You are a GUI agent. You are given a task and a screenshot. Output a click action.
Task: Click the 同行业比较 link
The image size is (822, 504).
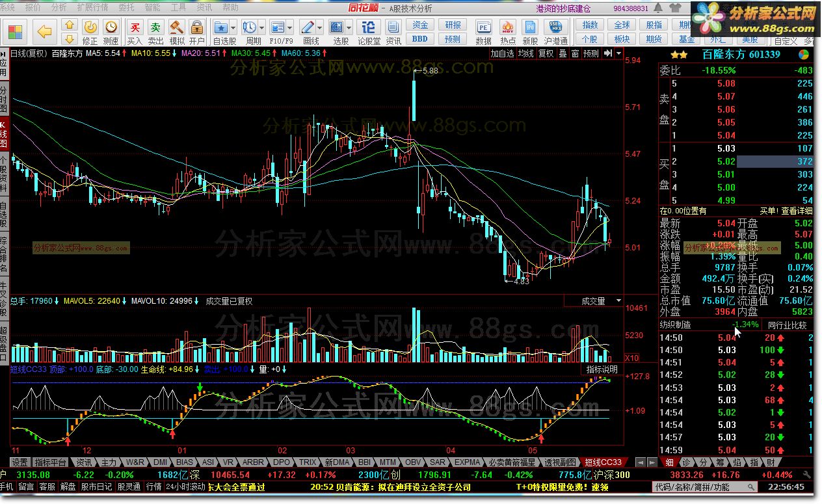pyautogui.click(x=788, y=325)
